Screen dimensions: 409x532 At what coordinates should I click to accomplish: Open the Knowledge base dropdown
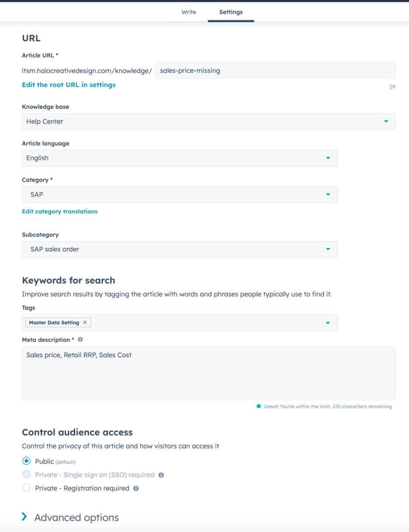[x=208, y=121]
